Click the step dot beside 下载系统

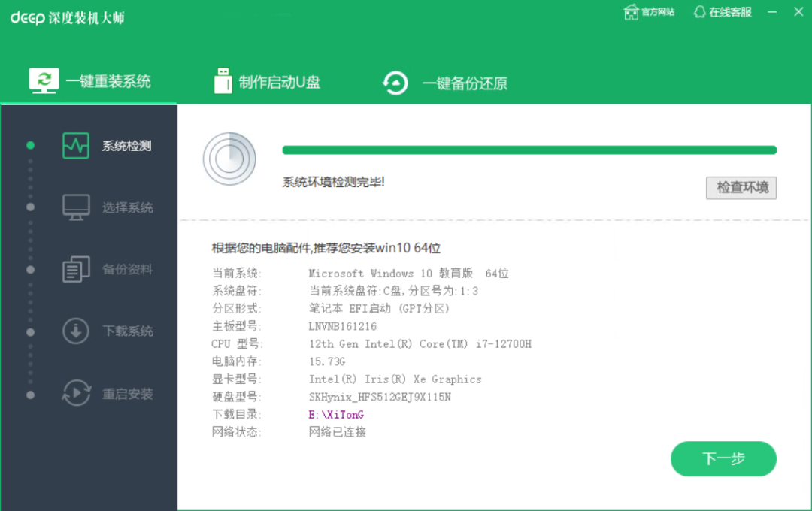click(31, 332)
